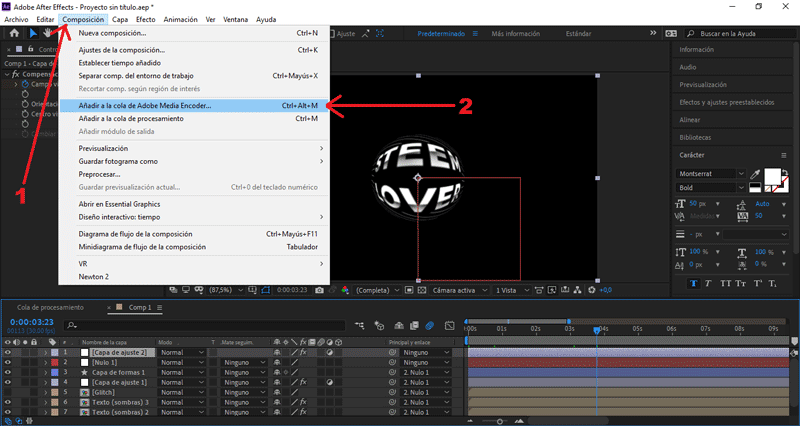Viewport: 800px width, 426px height.
Task: Click the draft 3D icon in timeline
Action: 379,325
